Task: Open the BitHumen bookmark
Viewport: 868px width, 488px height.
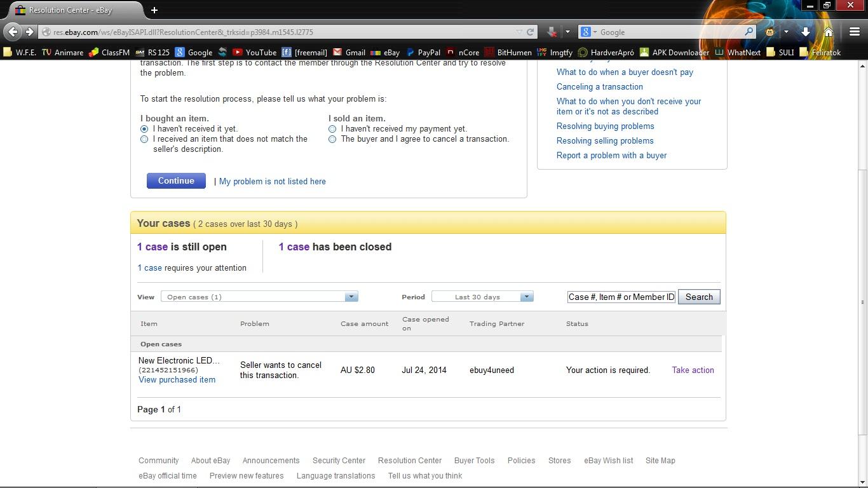Action: tap(508, 52)
